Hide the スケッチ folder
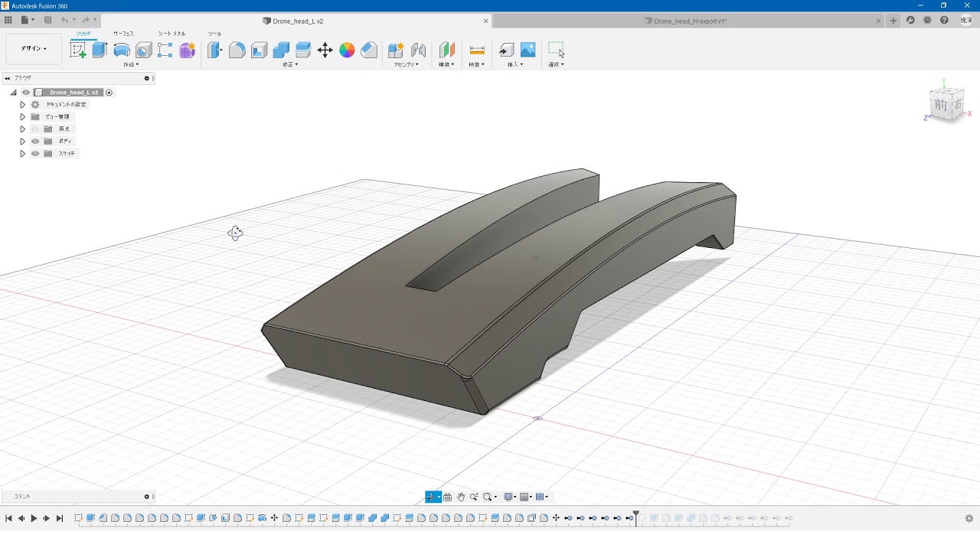The image size is (980, 551). pos(35,154)
